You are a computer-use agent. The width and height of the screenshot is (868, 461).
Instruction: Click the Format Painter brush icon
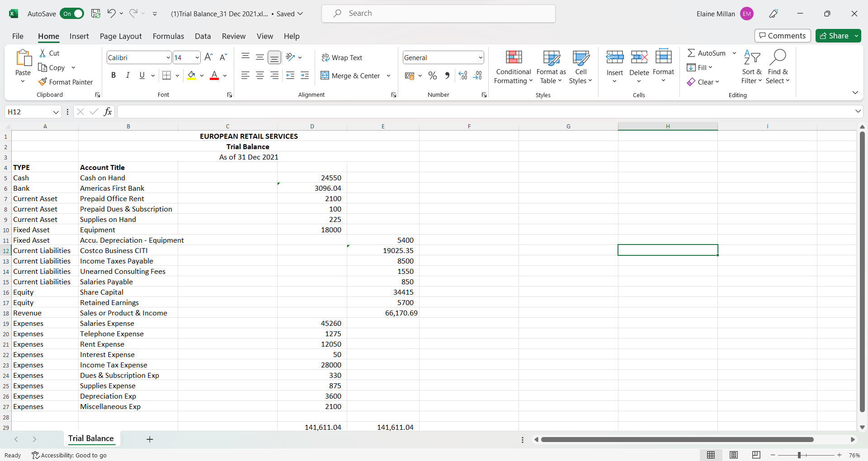[x=42, y=82]
